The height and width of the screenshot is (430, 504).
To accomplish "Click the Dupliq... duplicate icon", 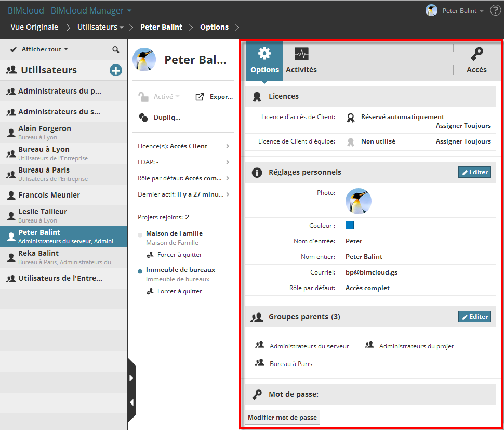I will 143,118.
